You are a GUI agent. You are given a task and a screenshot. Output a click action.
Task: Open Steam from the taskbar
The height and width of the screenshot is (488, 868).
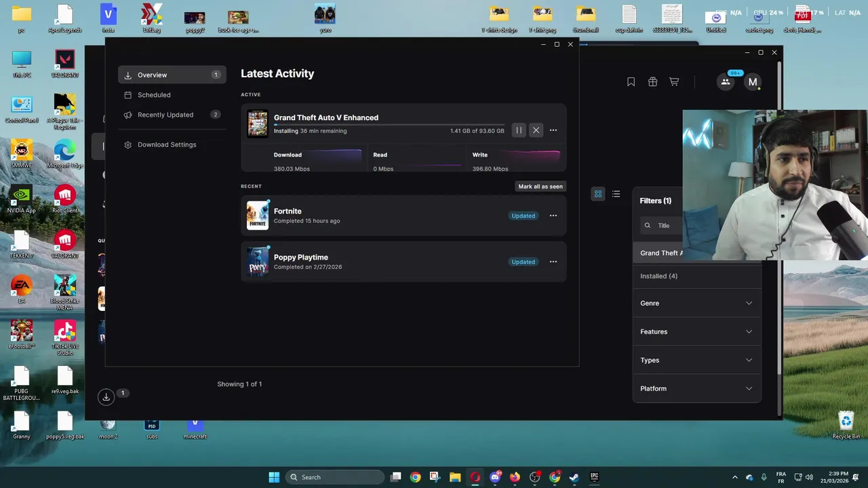click(x=574, y=477)
